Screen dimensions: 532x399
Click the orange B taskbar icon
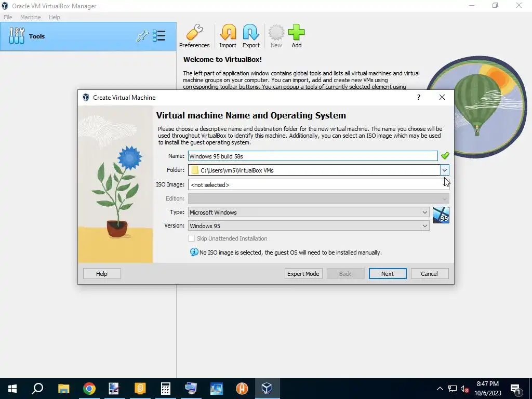point(140,389)
